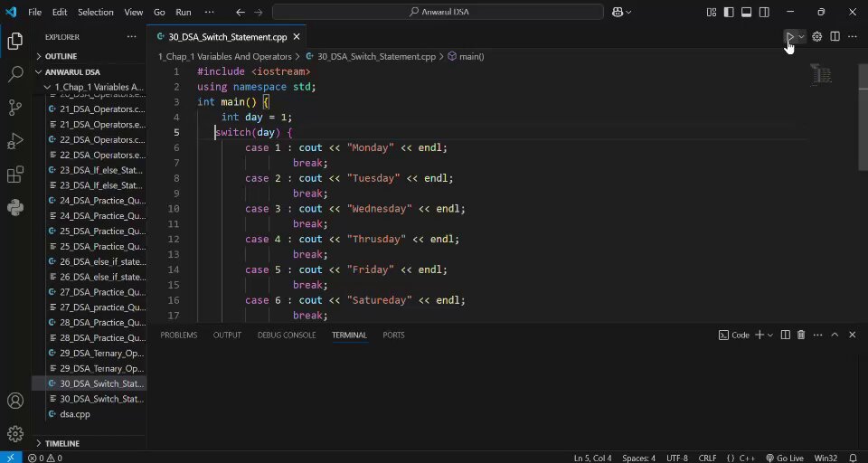Switch to the DEBUG CONSOLE tab
The image size is (868, 463).
(287, 335)
